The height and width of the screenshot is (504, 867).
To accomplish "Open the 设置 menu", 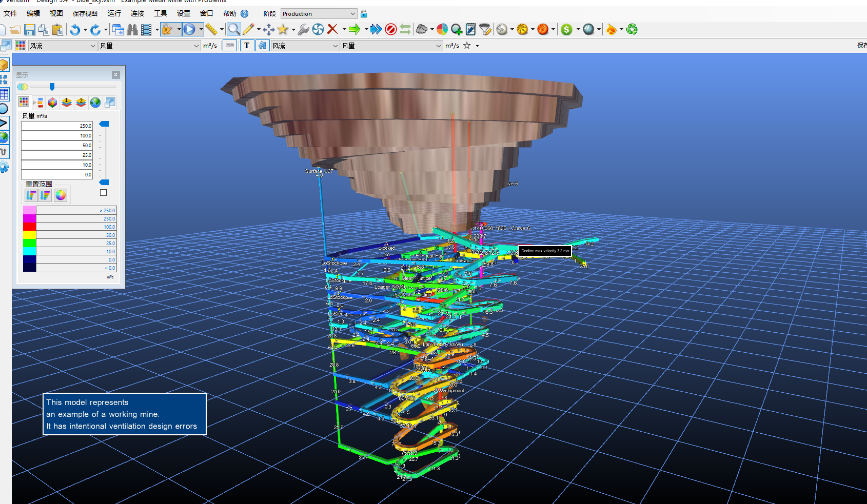I will point(184,14).
